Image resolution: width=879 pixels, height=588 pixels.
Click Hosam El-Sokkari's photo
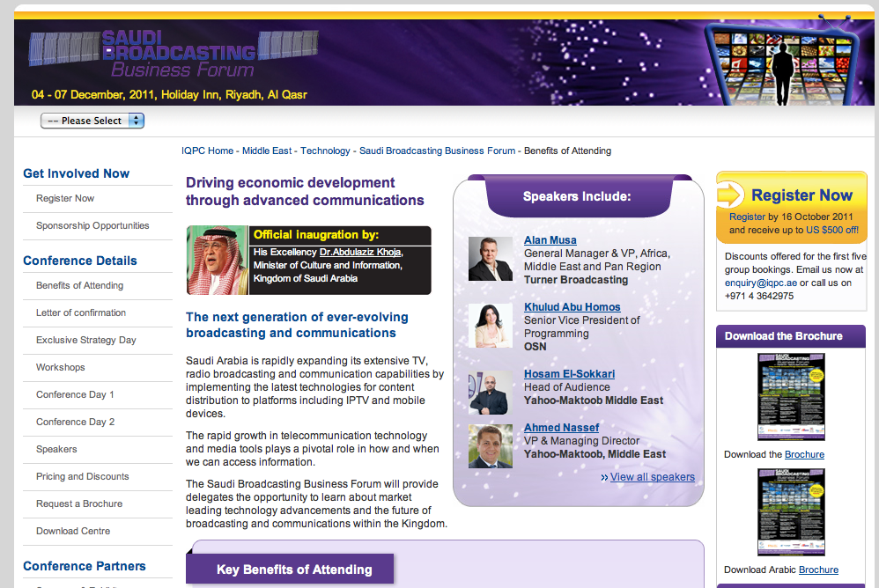point(491,393)
